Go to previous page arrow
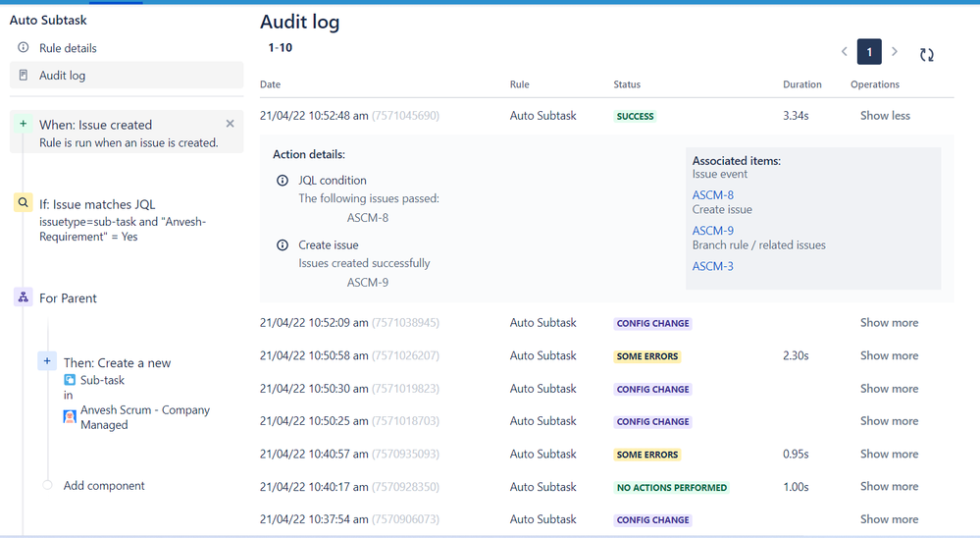Screen dimensions: 980x538 (x=845, y=52)
